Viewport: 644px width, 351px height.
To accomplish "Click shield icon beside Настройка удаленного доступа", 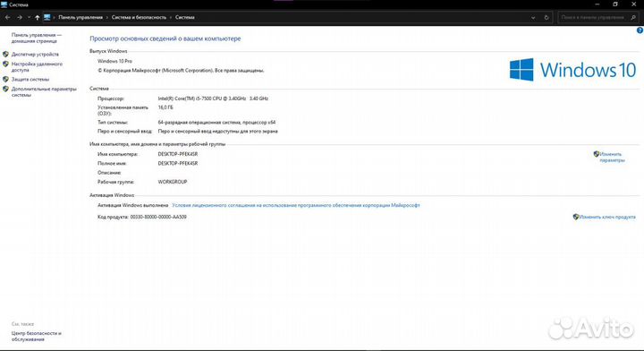I will 5,64.
